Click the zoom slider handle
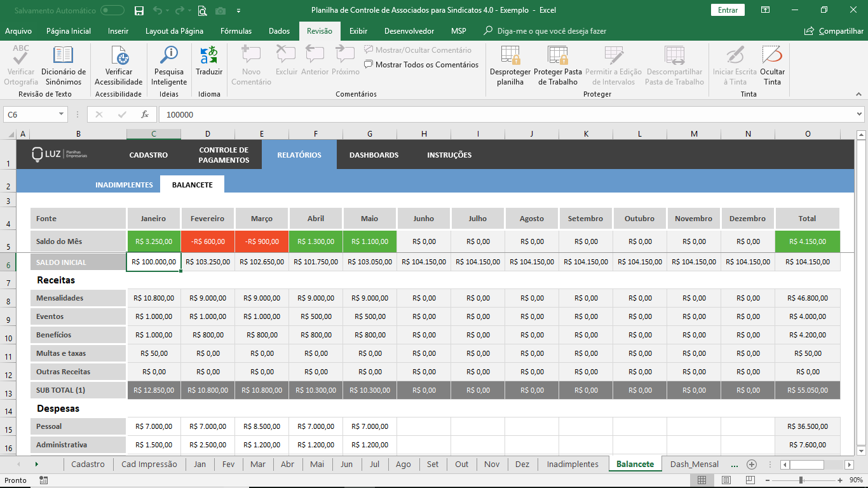868x488 pixels. (801, 480)
